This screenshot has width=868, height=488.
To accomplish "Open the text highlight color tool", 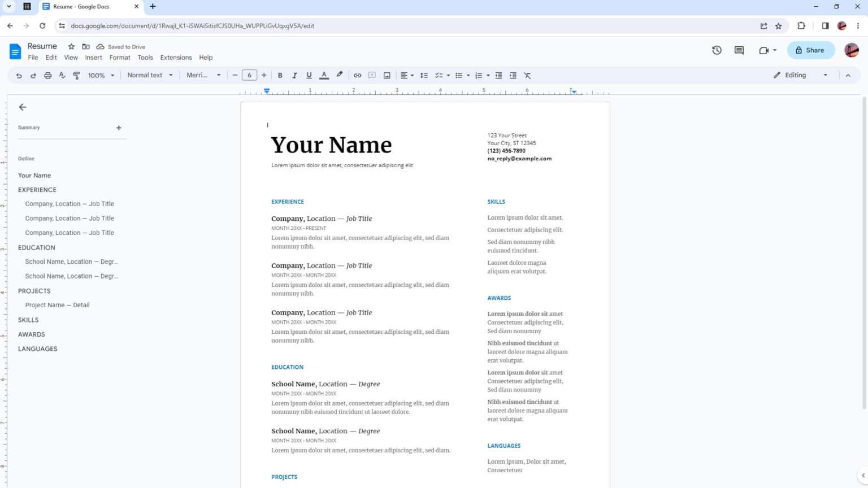I will click(x=339, y=75).
